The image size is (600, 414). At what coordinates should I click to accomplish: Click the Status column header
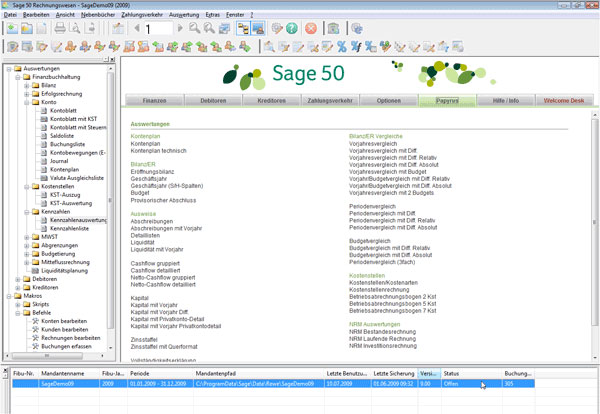[471, 373]
